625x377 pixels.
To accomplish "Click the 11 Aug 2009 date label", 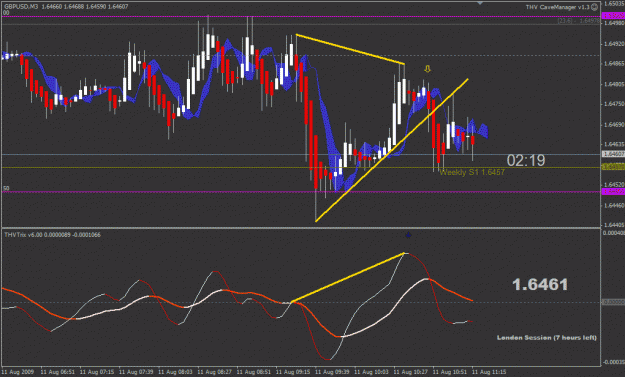I will 18,372.
